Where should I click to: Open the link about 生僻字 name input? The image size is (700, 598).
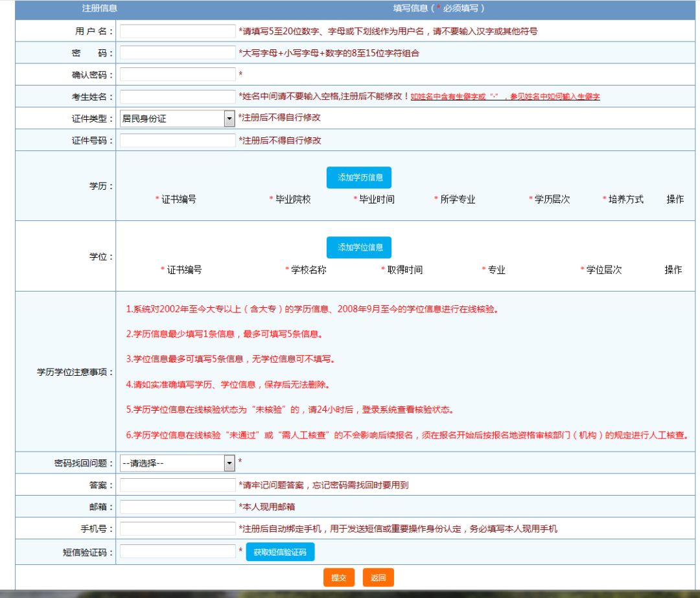pos(505,97)
